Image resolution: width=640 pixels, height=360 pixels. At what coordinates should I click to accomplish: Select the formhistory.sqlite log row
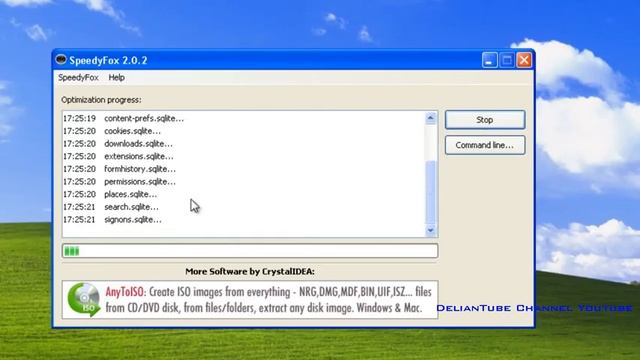point(244,169)
